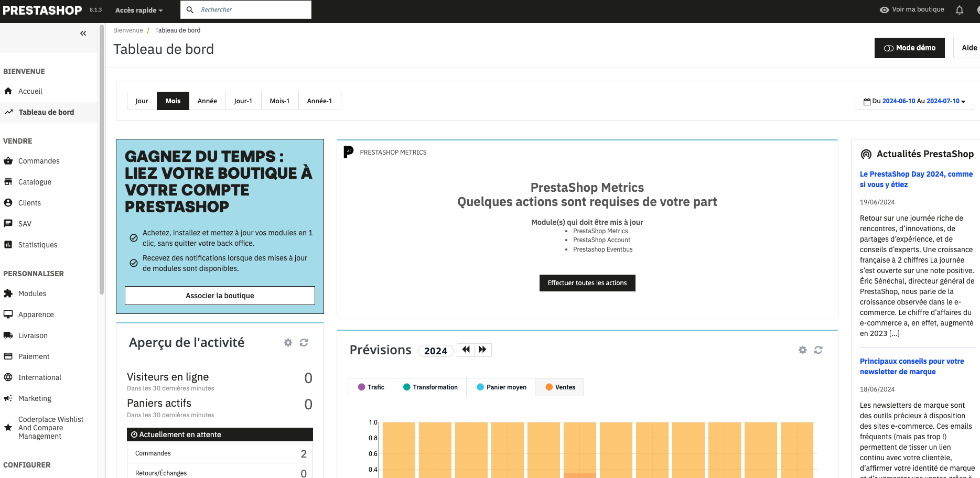Viewport: 980px width, 478px height.
Task: Click the Commandes basket icon
Action: click(x=8, y=161)
